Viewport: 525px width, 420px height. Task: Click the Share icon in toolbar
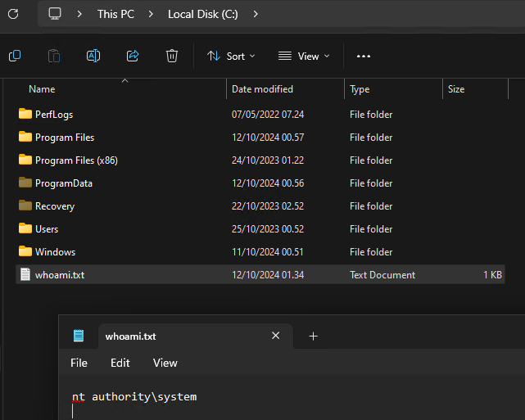pos(133,56)
